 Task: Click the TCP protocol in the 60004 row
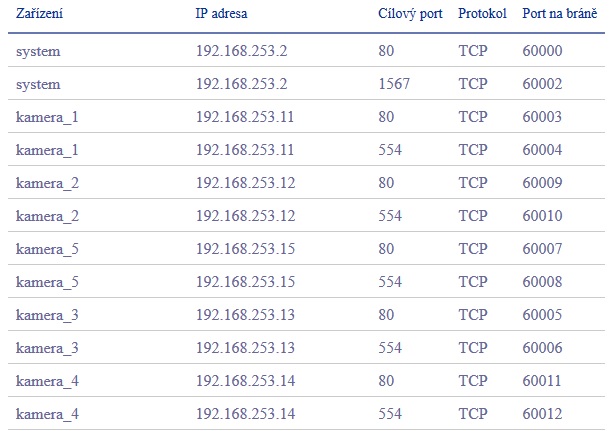pos(473,149)
